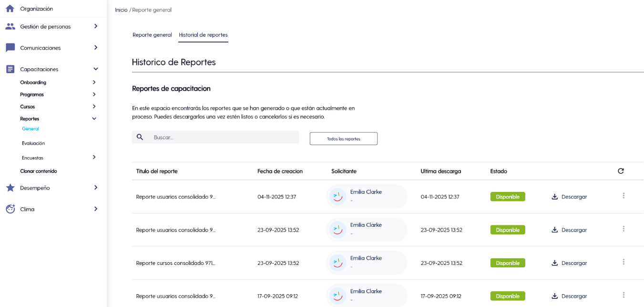Expand the Onboarding submenu arrow

click(x=94, y=82)
